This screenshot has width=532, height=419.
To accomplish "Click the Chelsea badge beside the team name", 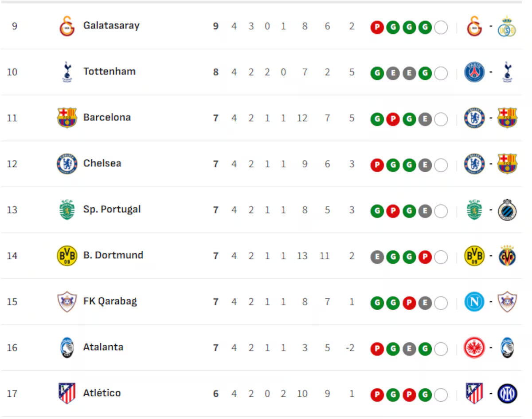I will click(x=67, y=164).
